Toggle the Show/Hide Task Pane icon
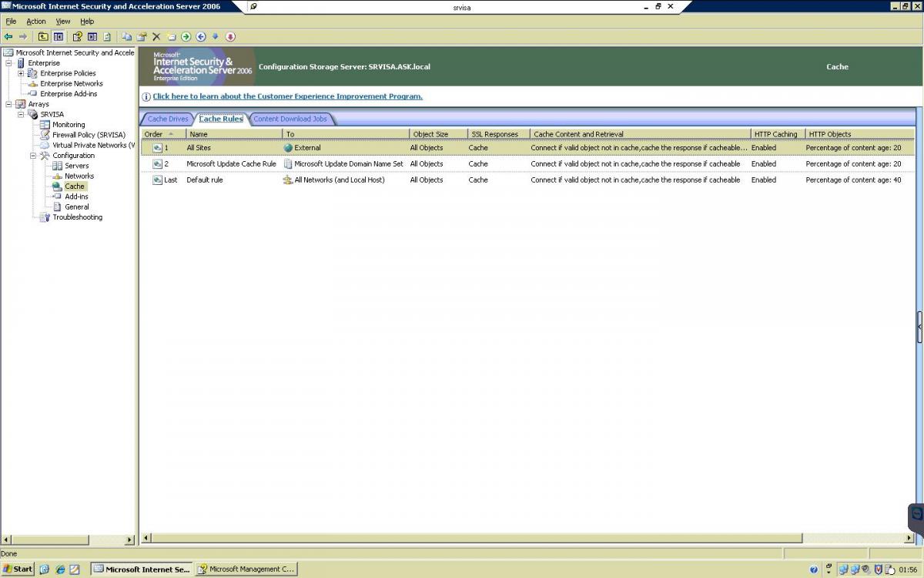924x578 pixels. (x=92, y=36)
